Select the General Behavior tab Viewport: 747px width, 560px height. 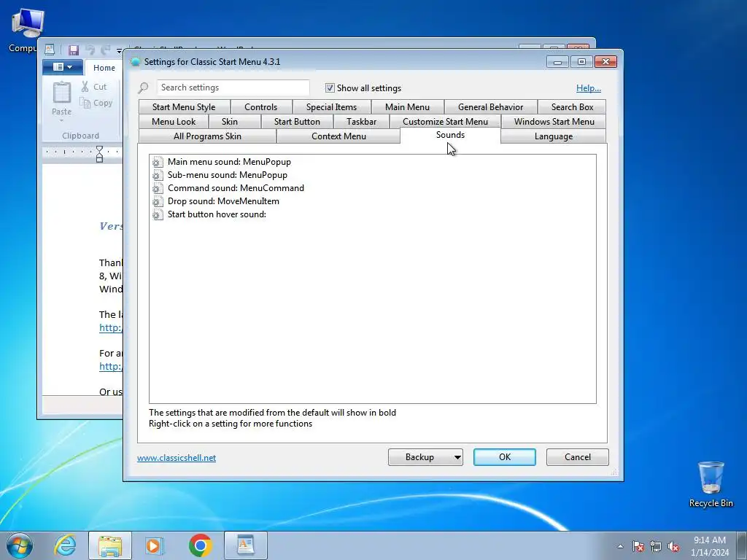[491, 107]
